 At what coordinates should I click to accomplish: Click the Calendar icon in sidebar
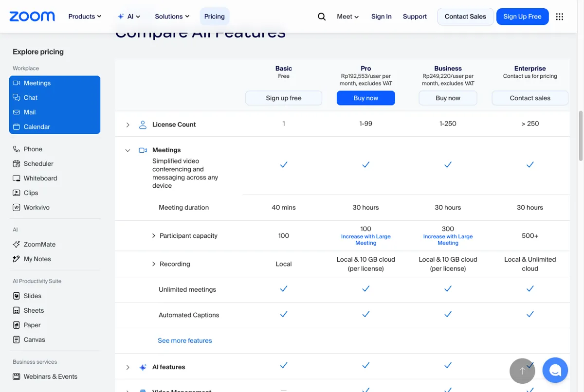17,127
